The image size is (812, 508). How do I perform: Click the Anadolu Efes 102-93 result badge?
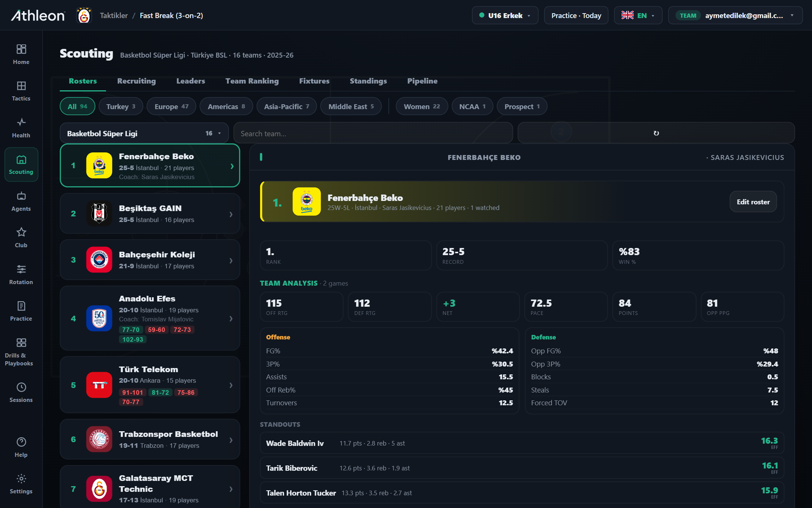[133, 339]
